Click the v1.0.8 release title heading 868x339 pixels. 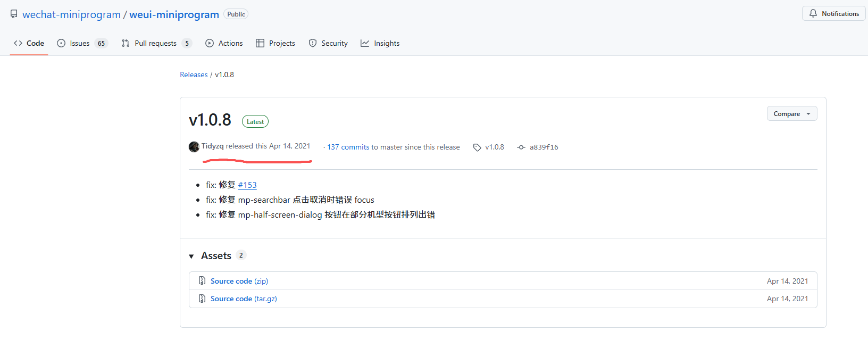(210, 120)
